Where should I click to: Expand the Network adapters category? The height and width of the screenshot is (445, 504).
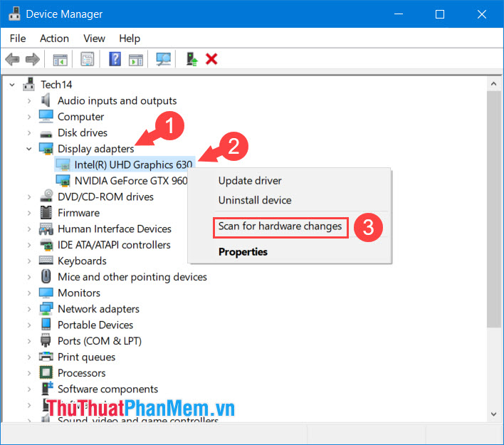click(29, 309)
